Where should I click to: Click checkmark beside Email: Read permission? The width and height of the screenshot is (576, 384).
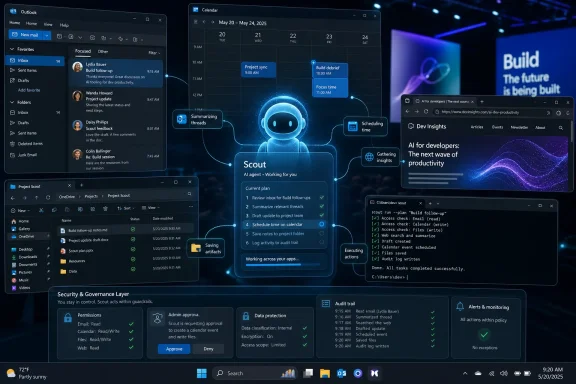point(131,324)
